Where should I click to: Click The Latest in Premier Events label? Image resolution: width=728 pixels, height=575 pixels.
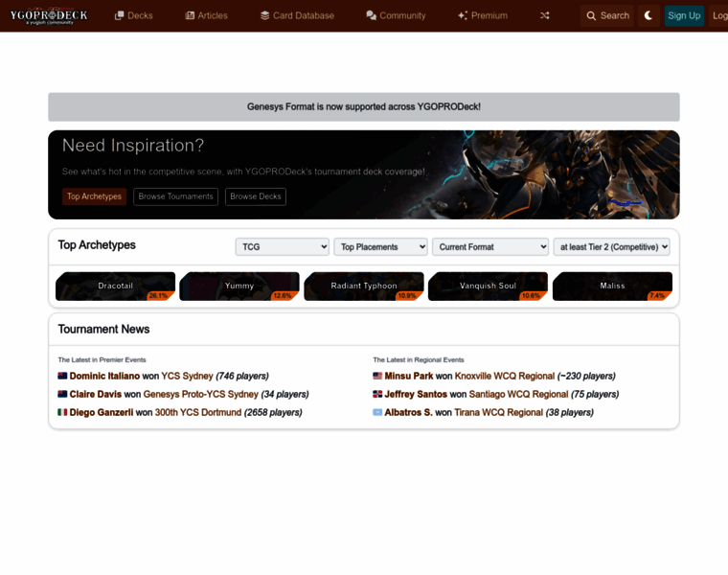click(102, 360)
